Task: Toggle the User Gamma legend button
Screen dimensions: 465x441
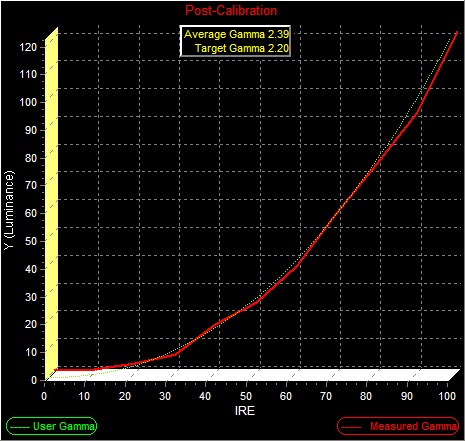Action: coord(52,426)
